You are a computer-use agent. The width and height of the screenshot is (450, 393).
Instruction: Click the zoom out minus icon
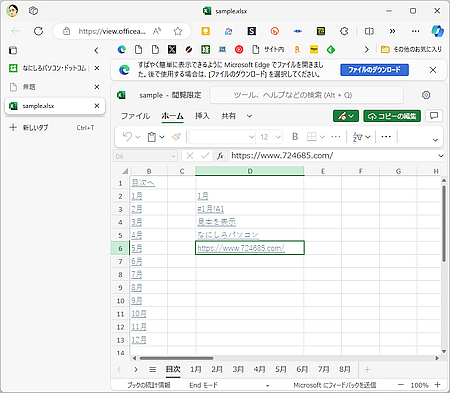pyautogui.click(x=401, y=385)
